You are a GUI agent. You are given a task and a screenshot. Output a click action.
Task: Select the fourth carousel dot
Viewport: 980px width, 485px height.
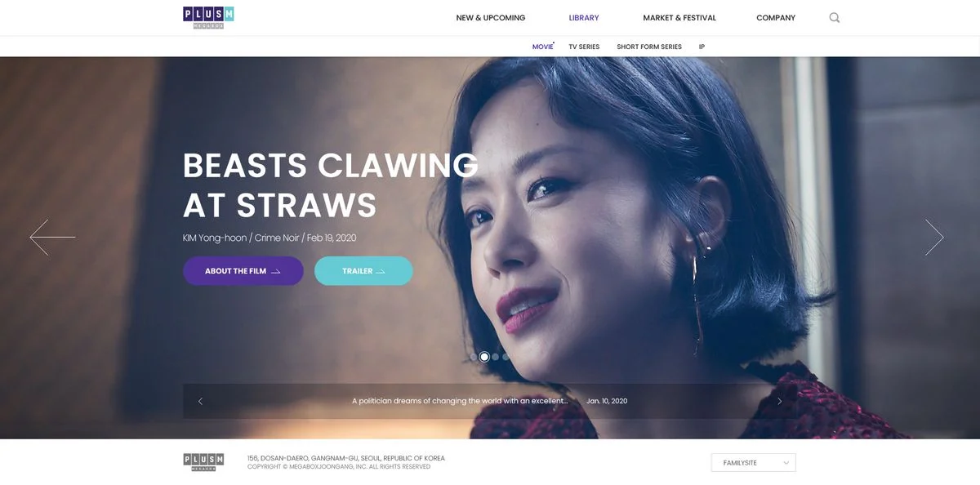click(506, 357)
